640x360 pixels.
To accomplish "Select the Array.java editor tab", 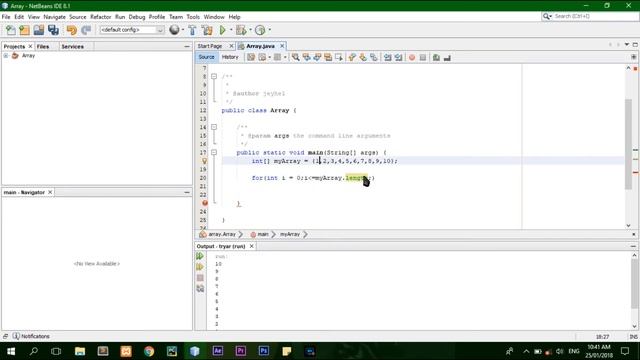I will (x=260, y=46).
